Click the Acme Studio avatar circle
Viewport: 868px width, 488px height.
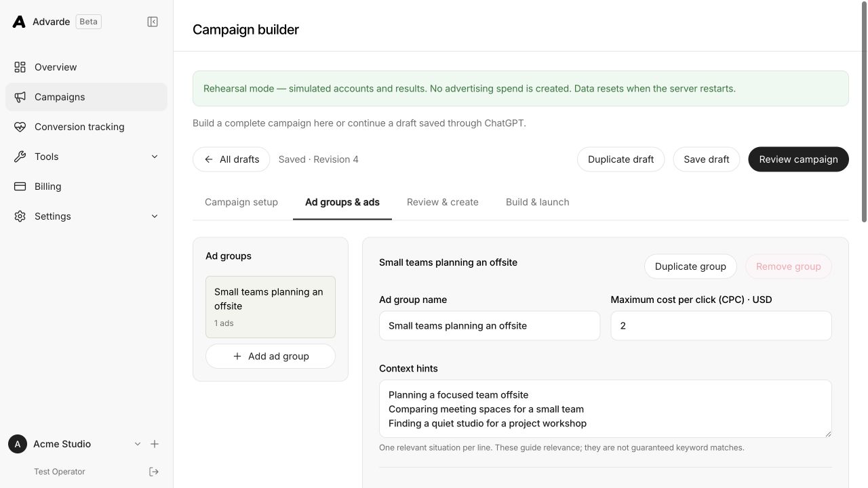(x=18, y=444)
